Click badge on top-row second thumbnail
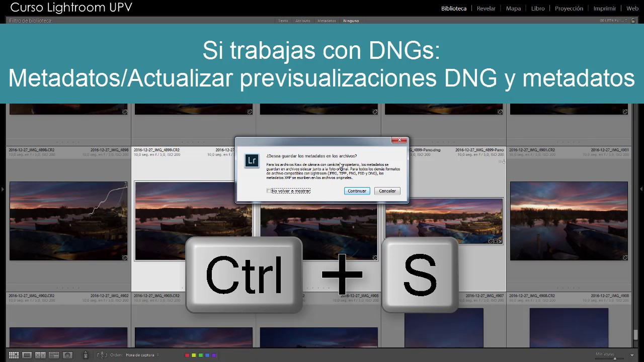Image resolution: width=644 pixels, height=362 pixels. (250, 112)
